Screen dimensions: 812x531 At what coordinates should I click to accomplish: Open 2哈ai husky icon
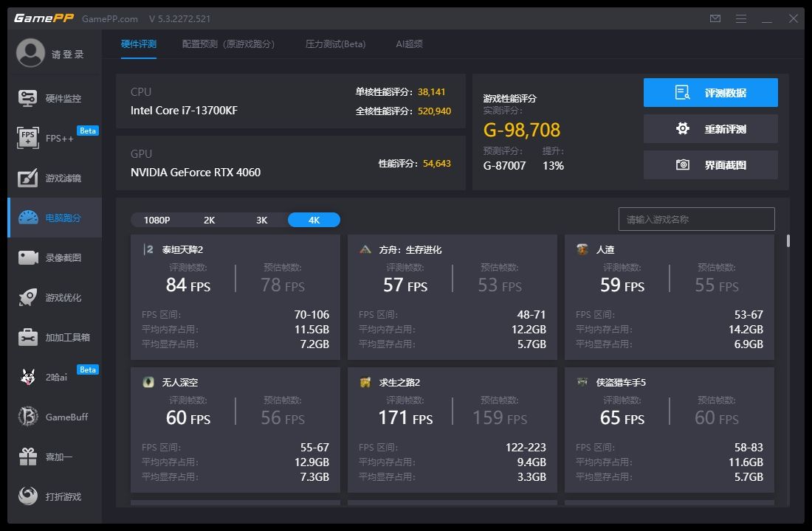click(x=27, y=377)
